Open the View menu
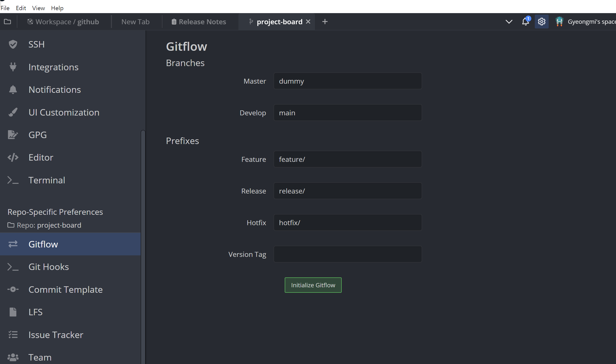Image resolution: width=616 pixels, height=364 pixels. (x=38, y=8)
